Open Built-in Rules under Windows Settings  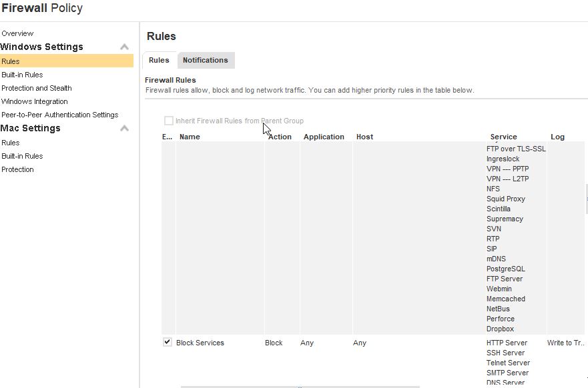point(22,75)
